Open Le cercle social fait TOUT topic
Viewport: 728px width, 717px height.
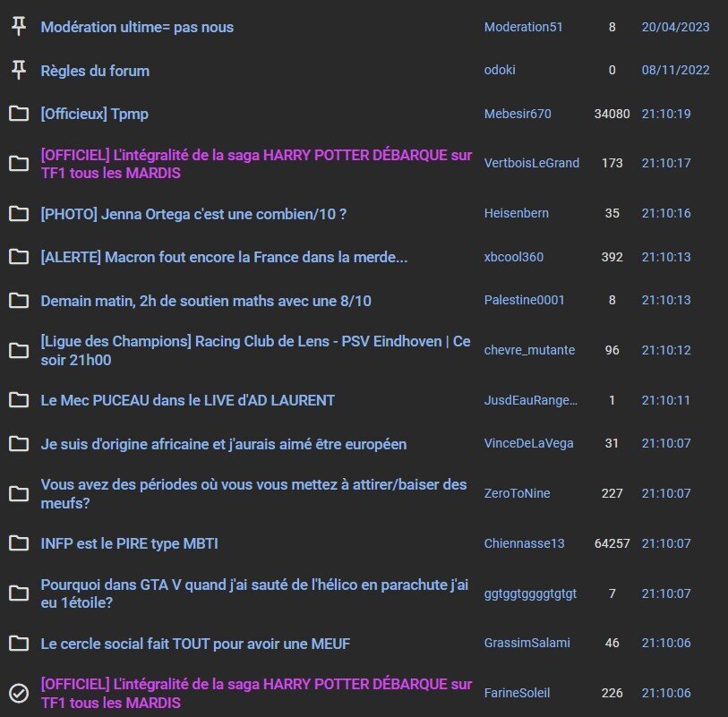[195, 644]
